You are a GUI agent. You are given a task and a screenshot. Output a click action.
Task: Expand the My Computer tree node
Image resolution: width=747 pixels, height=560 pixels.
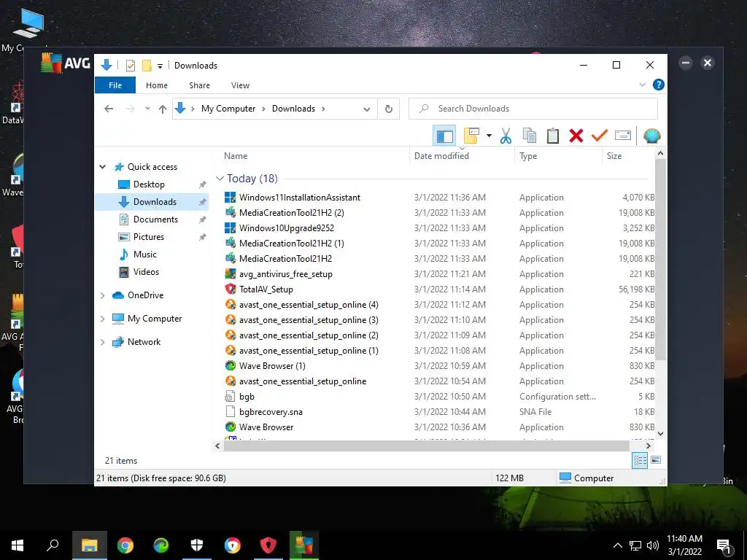pyautogui.click(x=102, y=319)
